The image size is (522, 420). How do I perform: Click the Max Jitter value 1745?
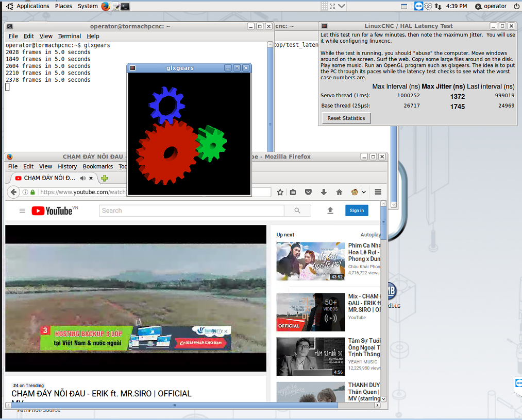458,107
